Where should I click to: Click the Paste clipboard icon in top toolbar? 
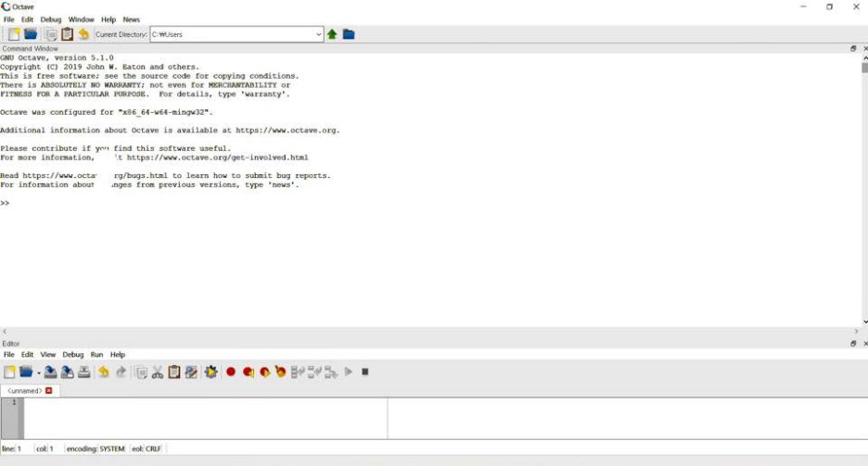67,34
